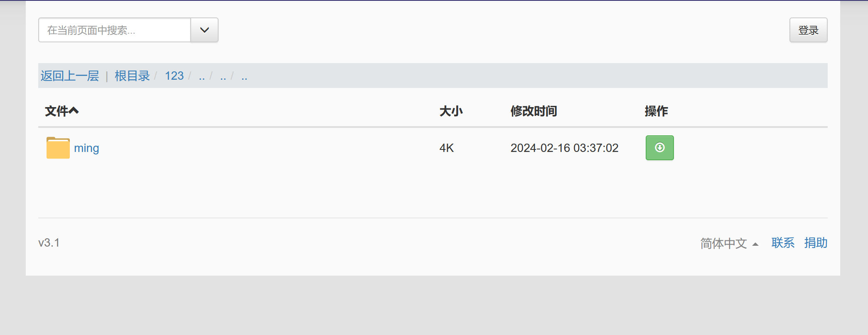Sort by the 文件 column header
868x335 pixels.
tap(57, 111)
